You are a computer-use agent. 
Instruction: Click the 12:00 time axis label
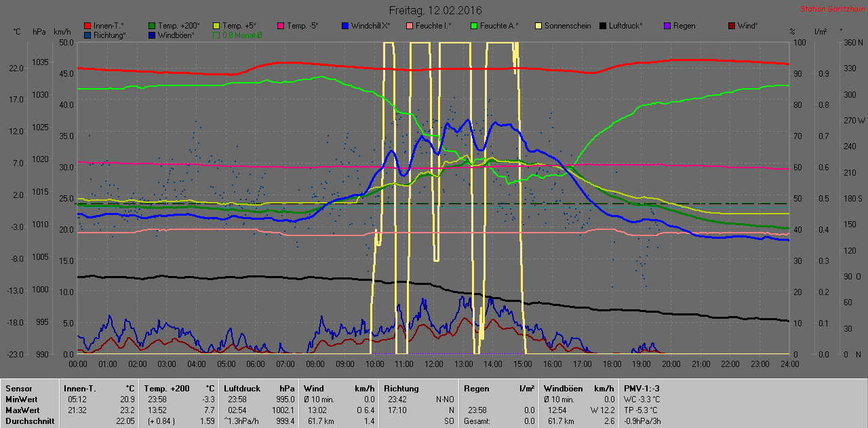[x=433, y=364]
